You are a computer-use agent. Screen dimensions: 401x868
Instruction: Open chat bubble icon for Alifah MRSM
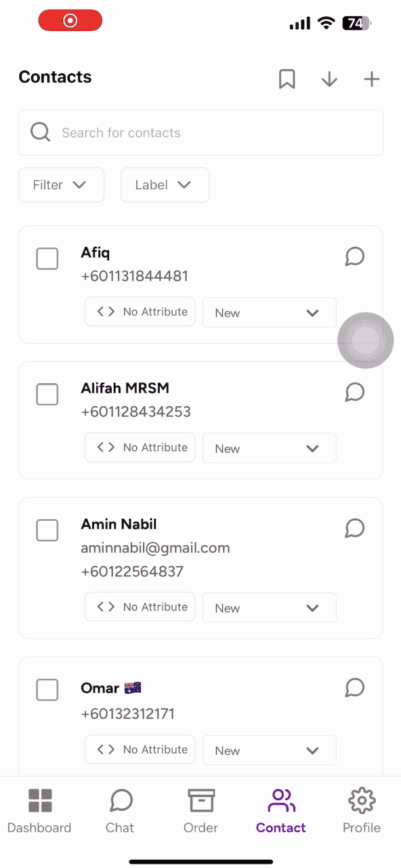click(355, 392)
